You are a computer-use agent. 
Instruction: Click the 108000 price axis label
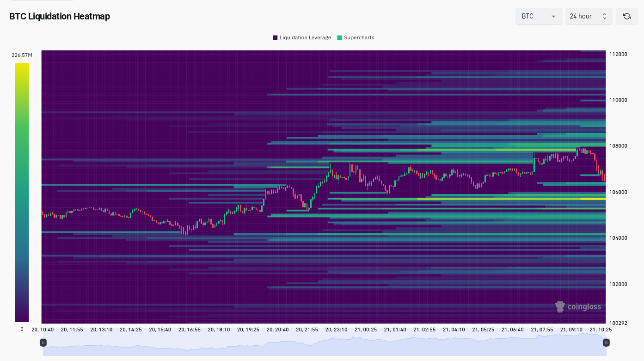coord(618,146)
